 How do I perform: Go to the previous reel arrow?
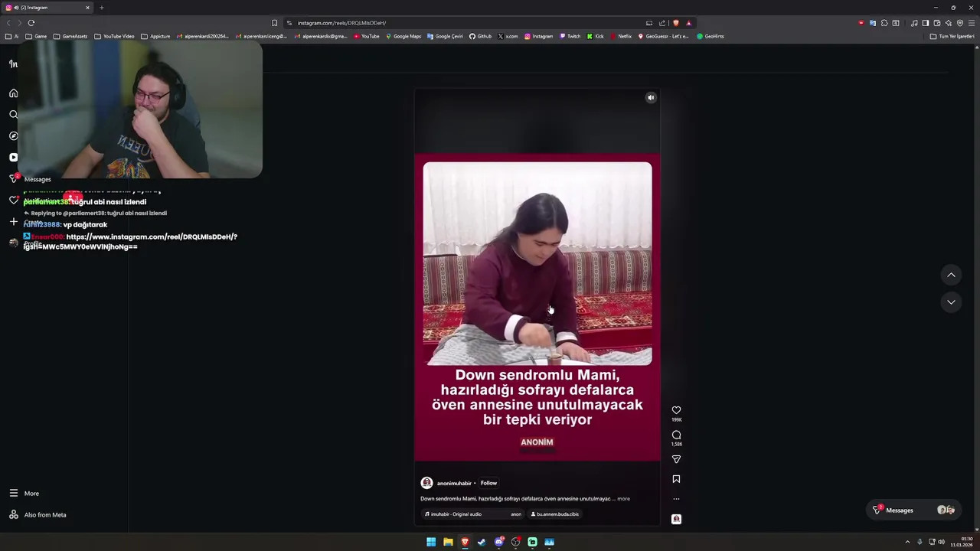(951, 275)
